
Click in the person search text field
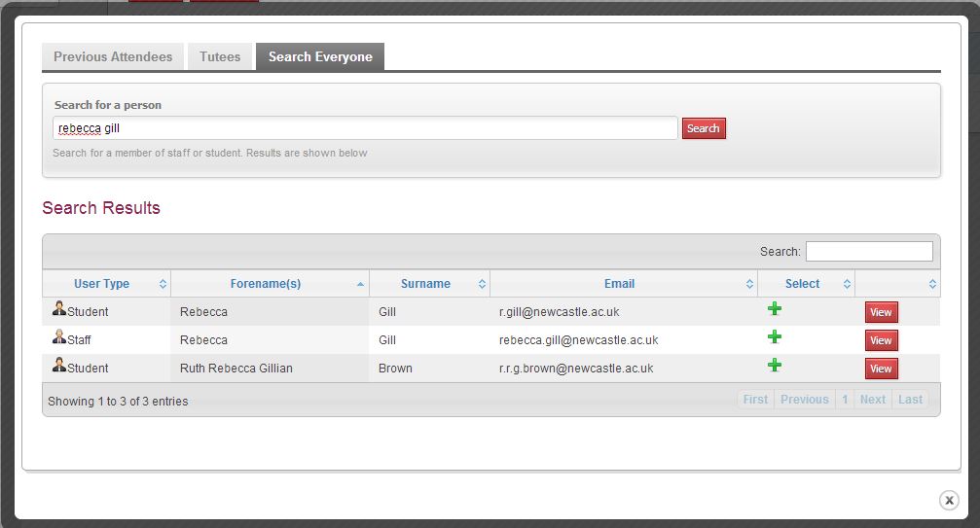pos(365,128)
